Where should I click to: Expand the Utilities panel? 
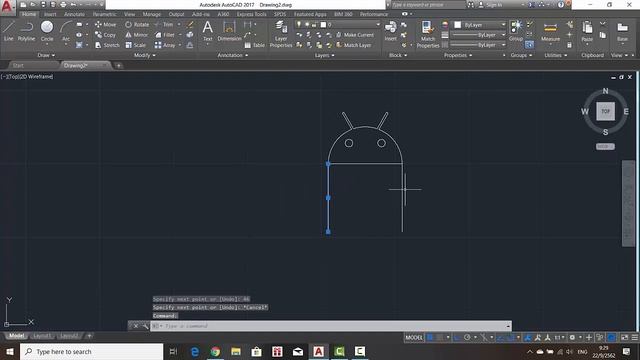[556, 55]
